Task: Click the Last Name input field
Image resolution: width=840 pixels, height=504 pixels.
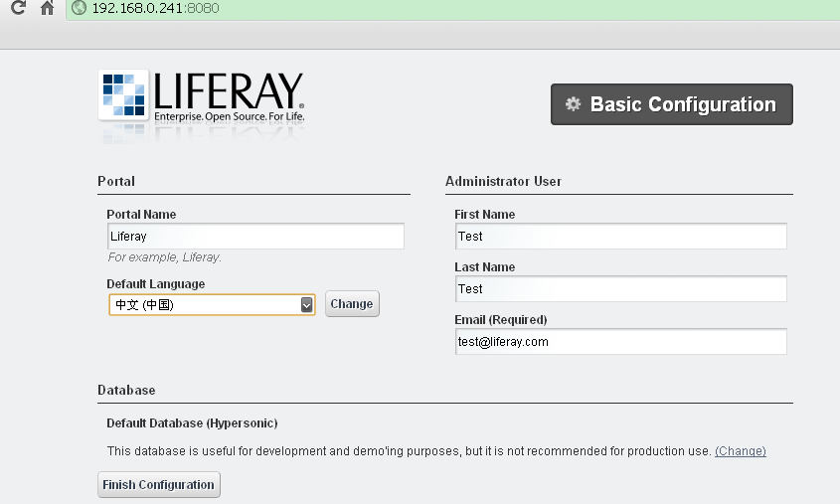Action: [x=621, y=288]
